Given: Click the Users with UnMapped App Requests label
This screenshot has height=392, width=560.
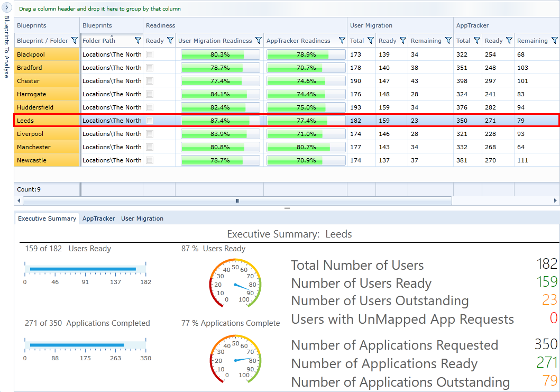Looking at the screenshot, I should tap(402, 319).
